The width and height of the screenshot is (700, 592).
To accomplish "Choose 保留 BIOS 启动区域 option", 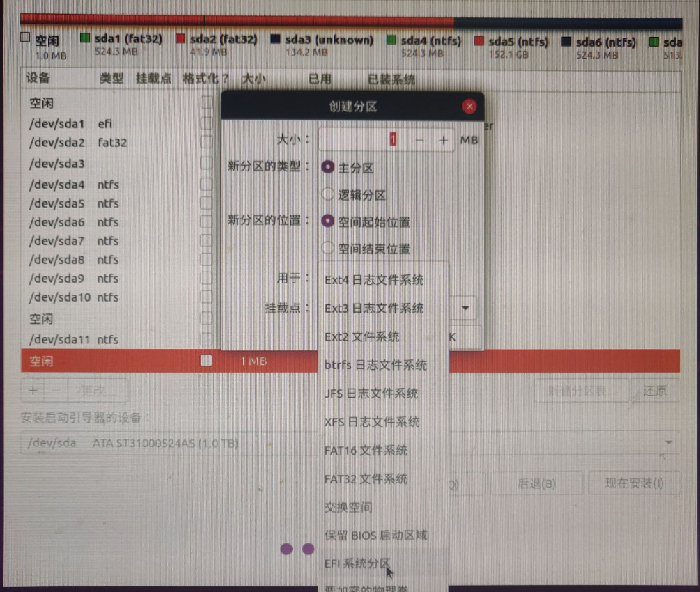I will tap(383, 536).
